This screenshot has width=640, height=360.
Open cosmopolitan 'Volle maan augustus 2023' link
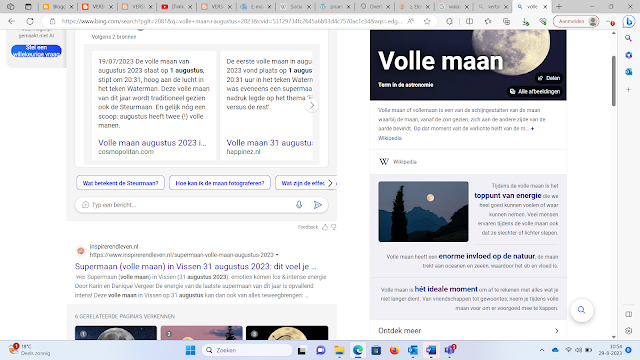152,143
